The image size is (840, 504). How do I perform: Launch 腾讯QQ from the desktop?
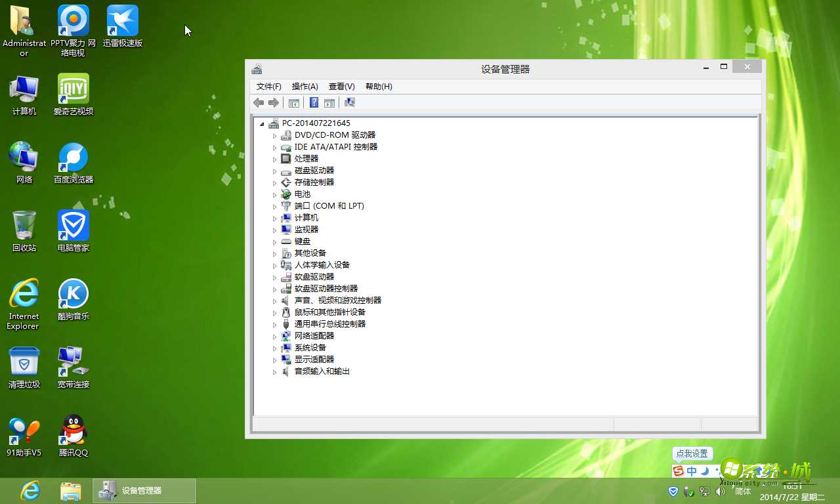tap(72, 430)
